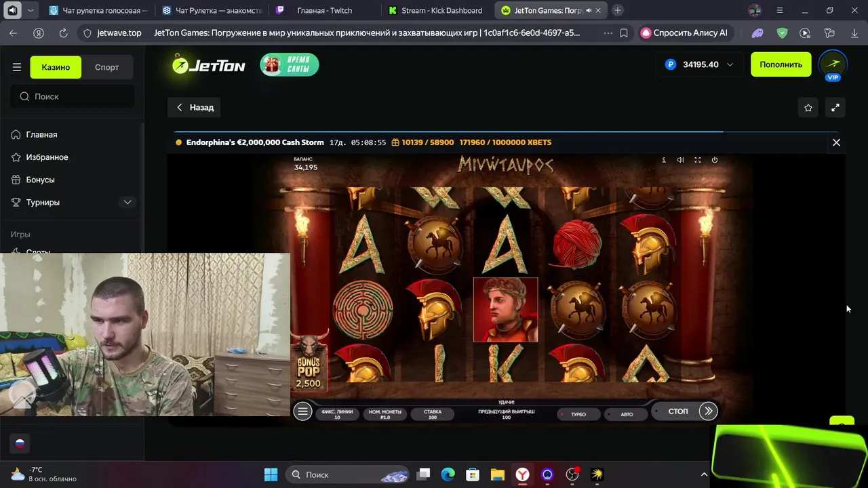
Task: Click the Bonus Pop 2,500 bull button
Action: [x=309, y=363]
